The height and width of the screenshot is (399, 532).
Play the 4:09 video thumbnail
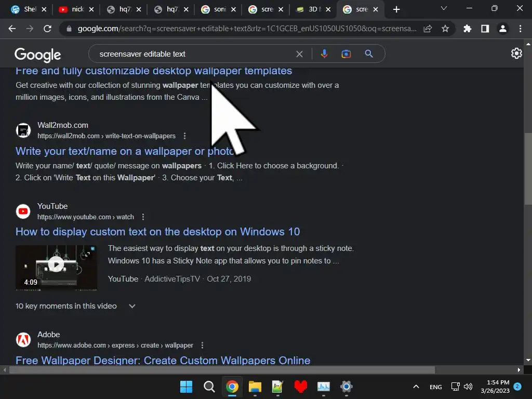(56, 268)
